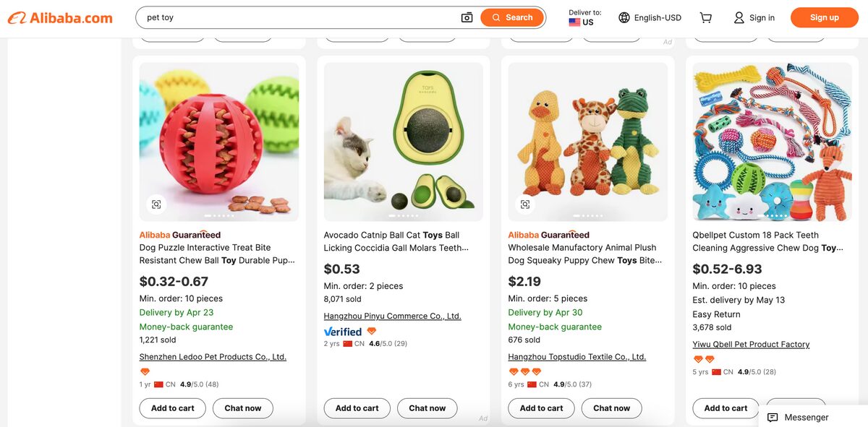Click the find-similar icon on the plush animals image
Image resolution: width=868 pixels, height=427 pixels.
525,204
